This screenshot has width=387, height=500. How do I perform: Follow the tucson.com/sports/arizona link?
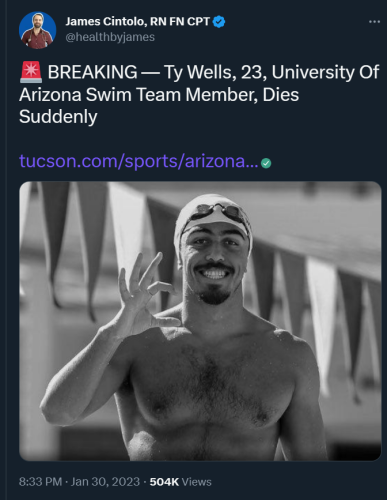[139, 161]
